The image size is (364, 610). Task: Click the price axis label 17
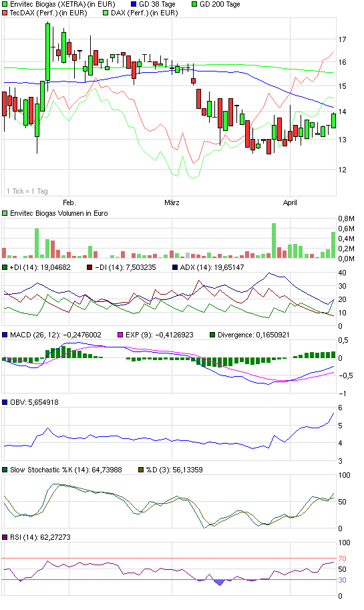(342, 39)
